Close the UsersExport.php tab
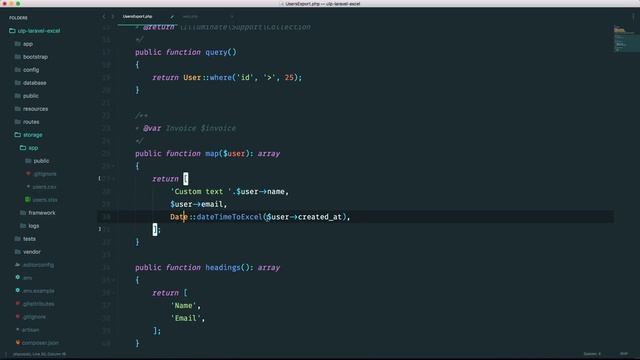This screenshot has width=640, height=360. tap(172, 17)
